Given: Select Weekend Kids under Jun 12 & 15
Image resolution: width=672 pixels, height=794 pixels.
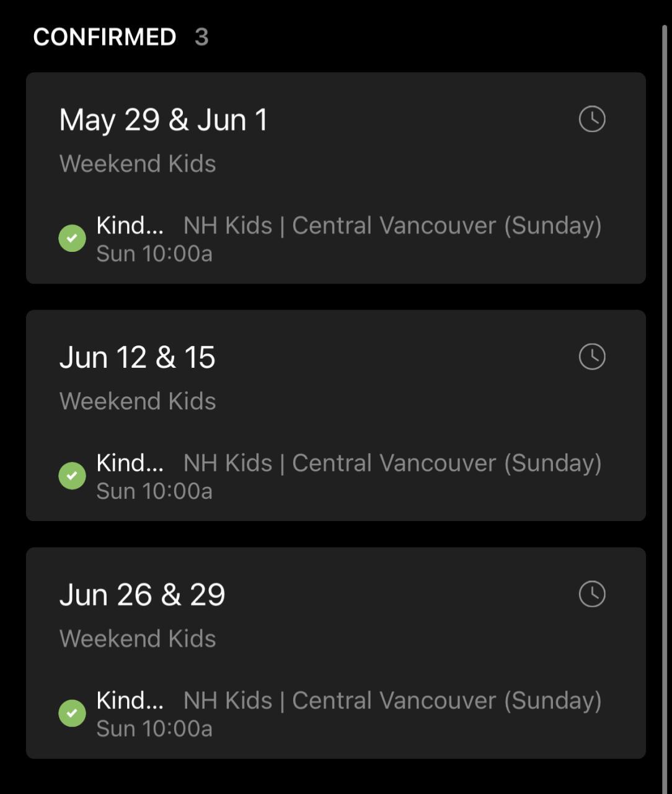Looking at the screenshot, I should 138,401.
